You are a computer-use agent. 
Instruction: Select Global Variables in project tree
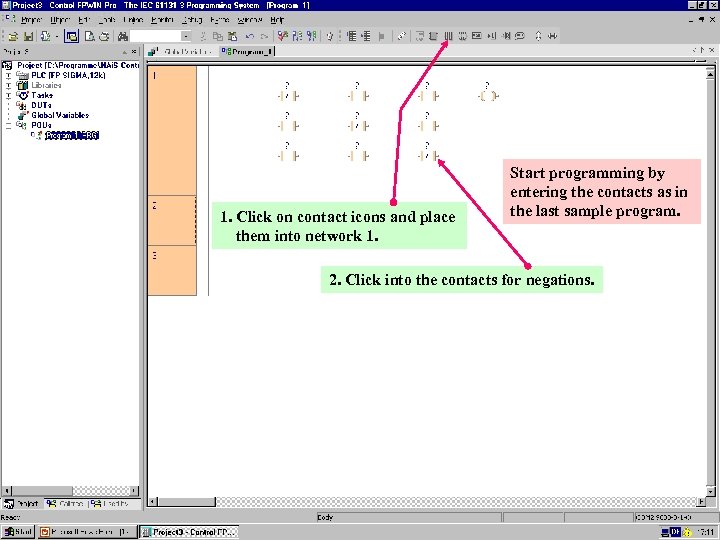(60, 115)
